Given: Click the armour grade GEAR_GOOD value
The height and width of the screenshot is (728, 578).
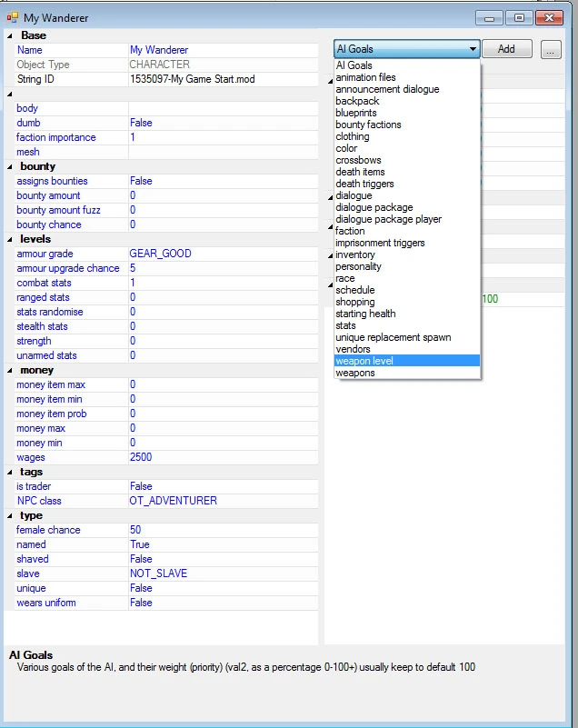Looking at the screenshot, I should click(x=160, y=254).
